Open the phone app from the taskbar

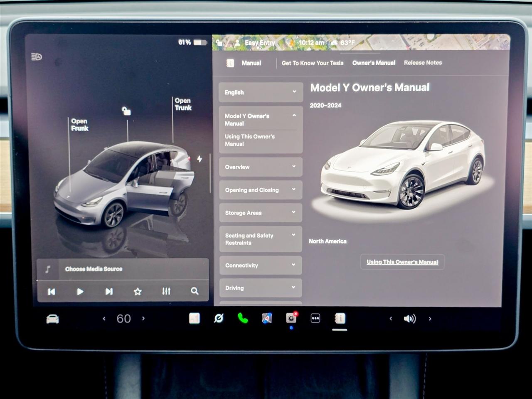243,318
